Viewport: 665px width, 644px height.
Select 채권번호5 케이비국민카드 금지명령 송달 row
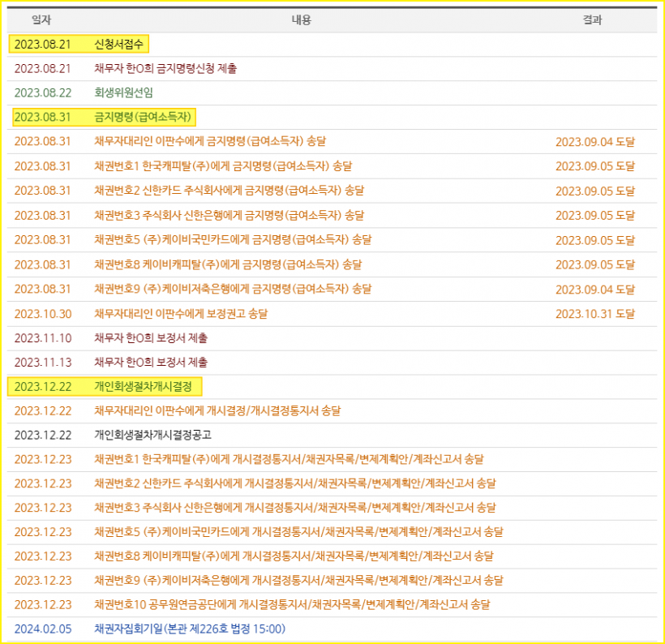[332, 240]
